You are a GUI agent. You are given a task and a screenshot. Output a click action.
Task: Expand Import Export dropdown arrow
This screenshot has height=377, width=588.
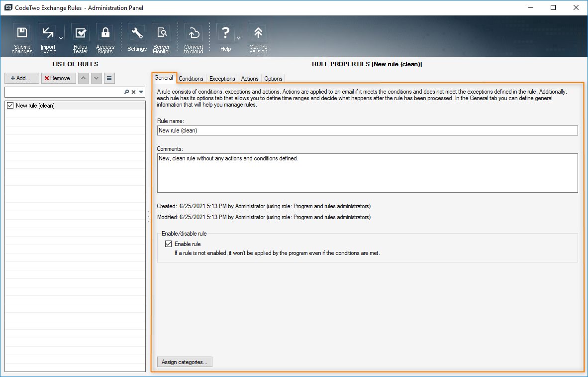(61, 38)
